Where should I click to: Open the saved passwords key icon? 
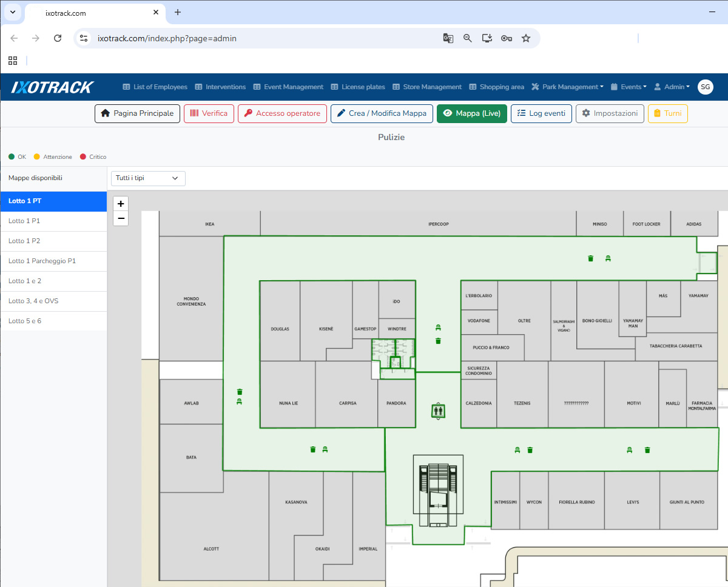(507, 38)
